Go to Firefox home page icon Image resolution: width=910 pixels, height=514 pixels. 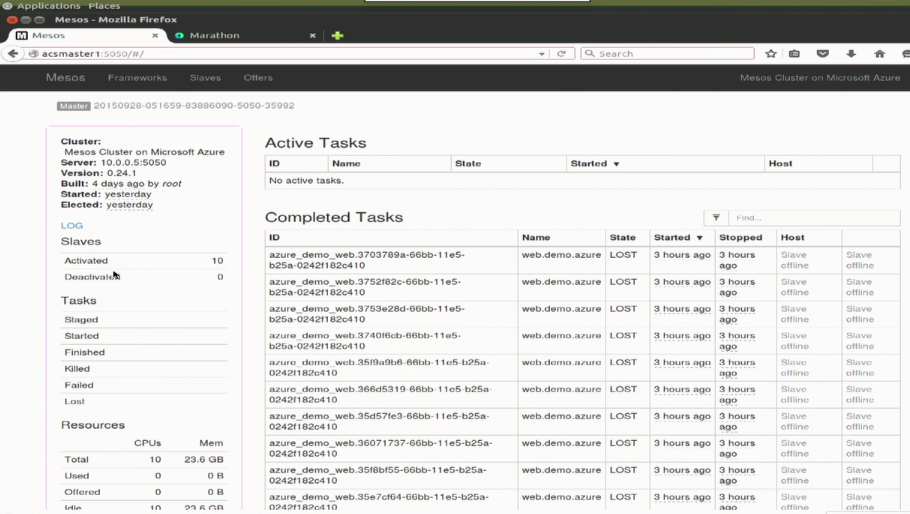pyautogui.click(x=879, y=54)
